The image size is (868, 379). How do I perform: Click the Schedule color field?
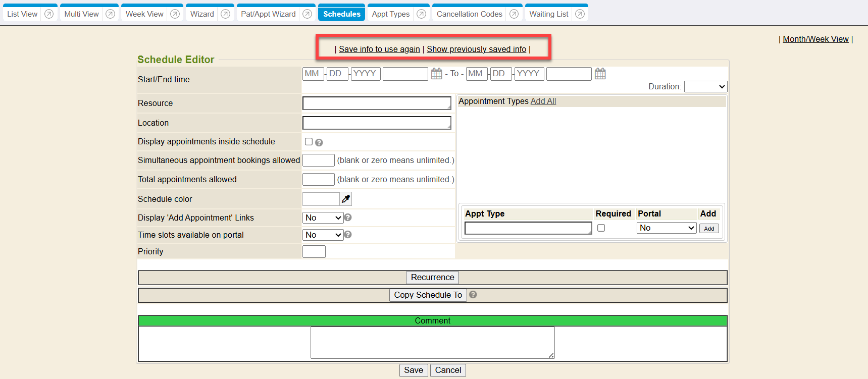coord(321,199)
